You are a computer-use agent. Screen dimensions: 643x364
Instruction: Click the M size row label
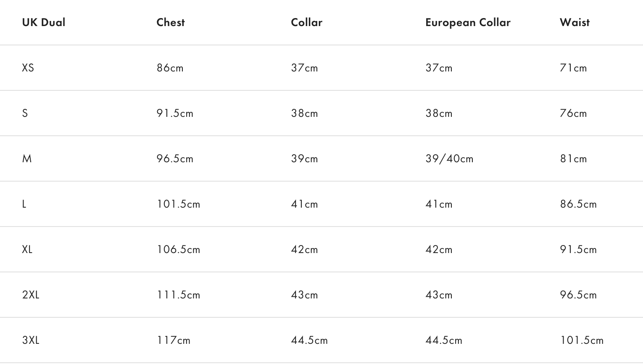click(x=27, y=159)
